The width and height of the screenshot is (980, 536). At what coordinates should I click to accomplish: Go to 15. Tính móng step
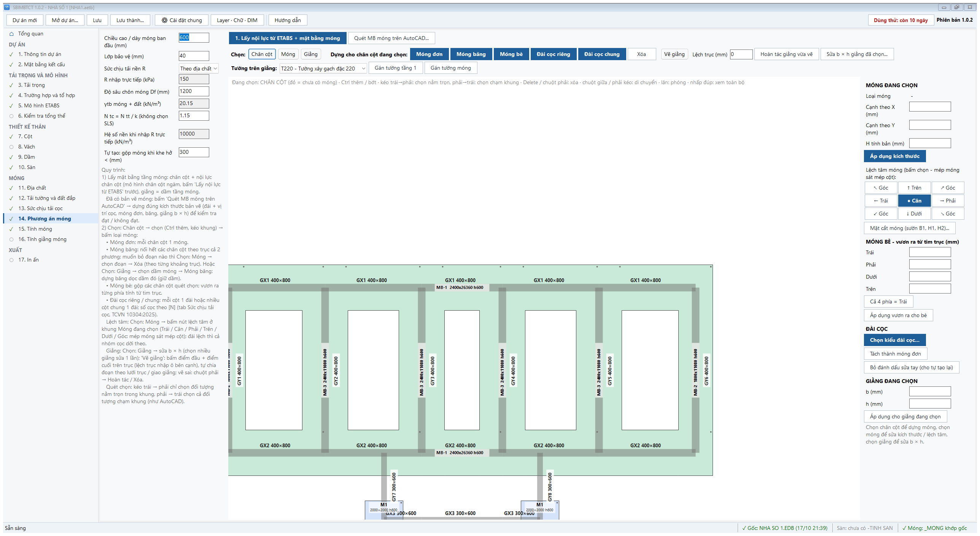[x=51, y=229]
